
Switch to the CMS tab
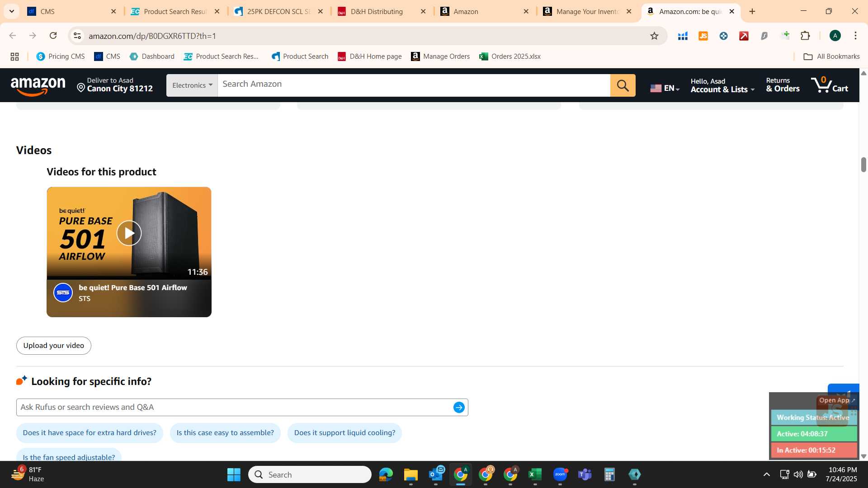point(72,11)
